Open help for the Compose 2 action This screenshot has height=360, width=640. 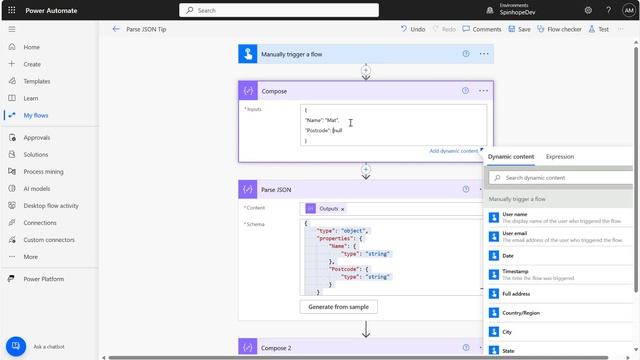pos(466,347)
